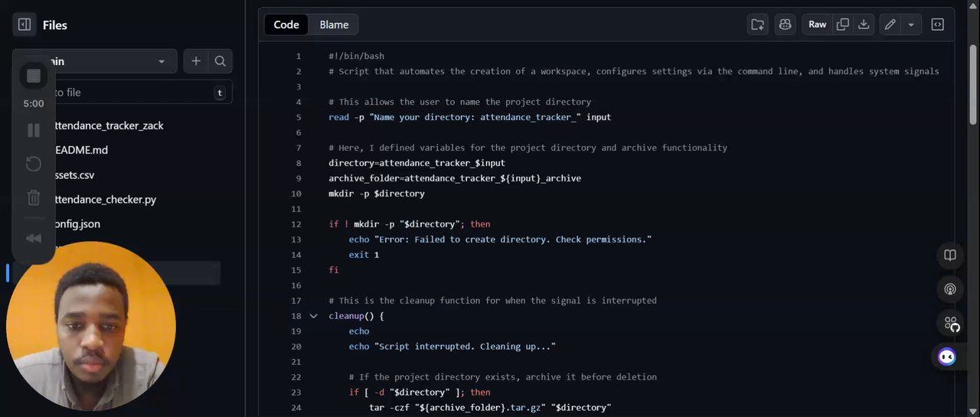Toggle the symbols panel
Image resolution: width=980 pixels, height=417 pixels.
pos(937,24)
